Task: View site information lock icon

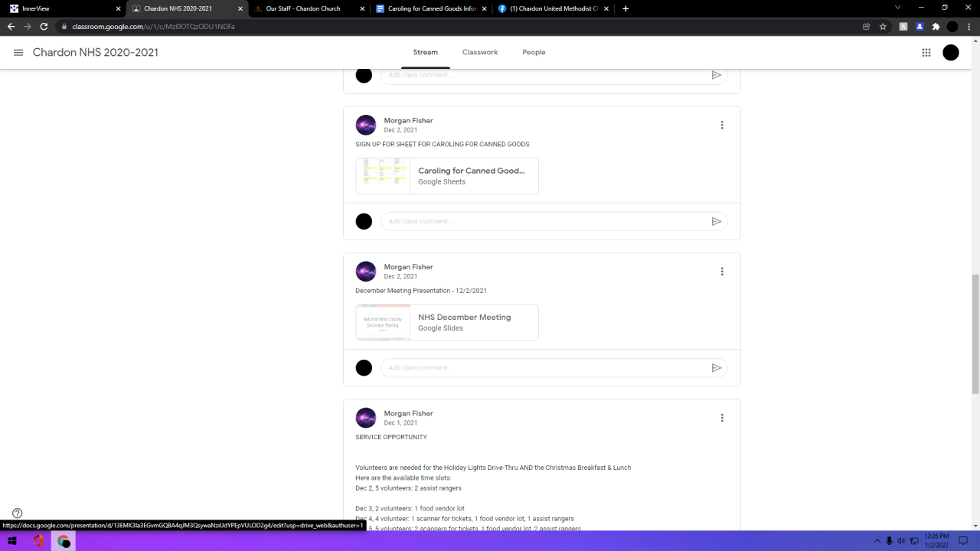Action: [64, 26]
